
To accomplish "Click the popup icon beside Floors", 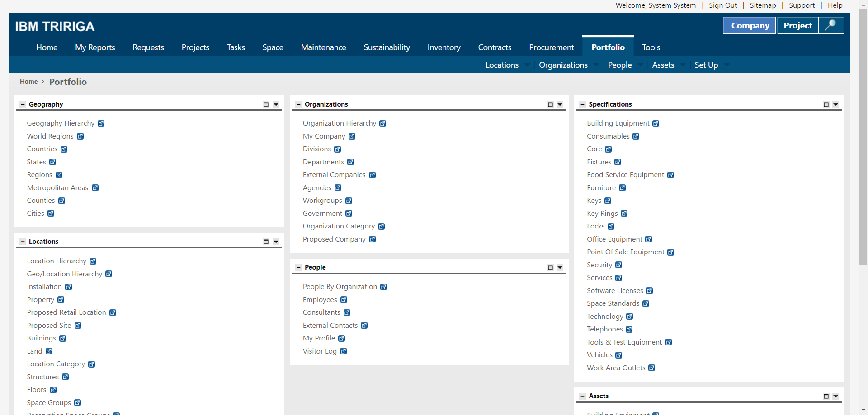I will click(x=53, y=390).
